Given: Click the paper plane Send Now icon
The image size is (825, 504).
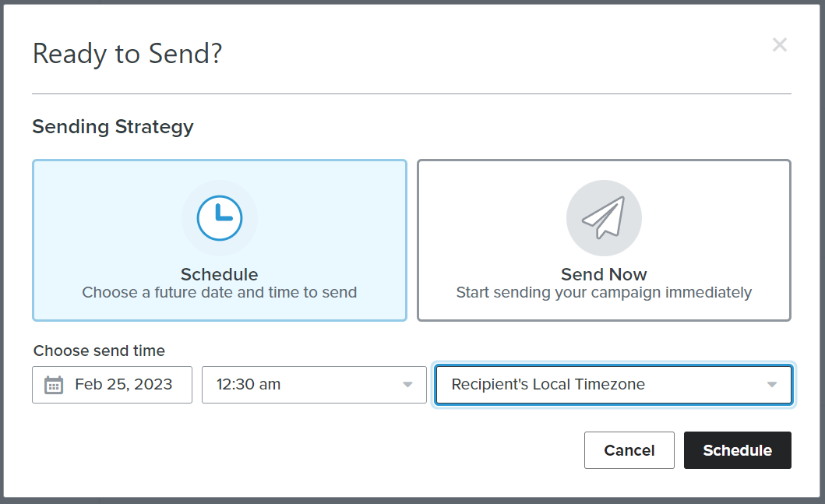Looking at the screenshot, I should (x=604, y=218).
